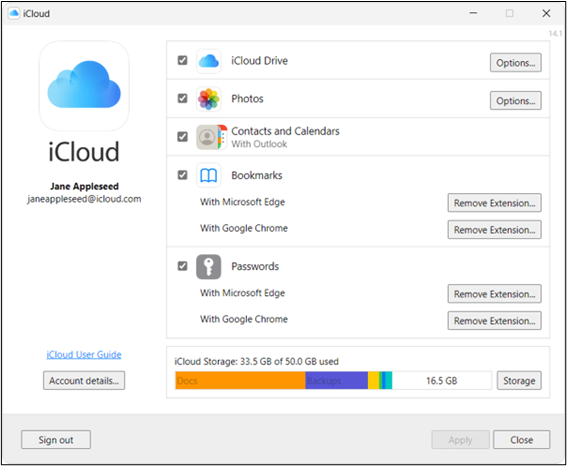Open Account details
This screenshot has height=466, width=567.
(84, 380)
